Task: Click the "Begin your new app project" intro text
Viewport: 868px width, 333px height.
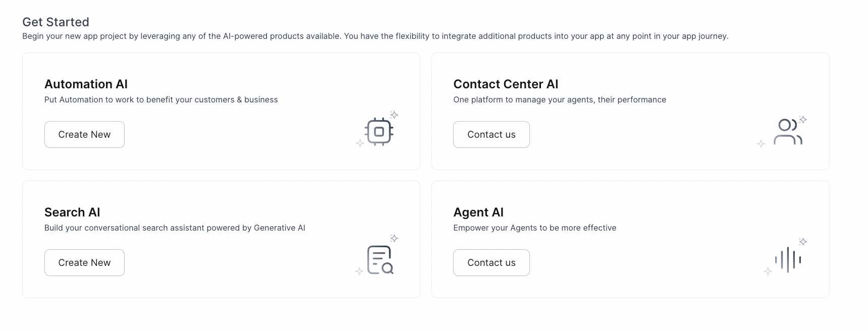Action: coord(375,36)
